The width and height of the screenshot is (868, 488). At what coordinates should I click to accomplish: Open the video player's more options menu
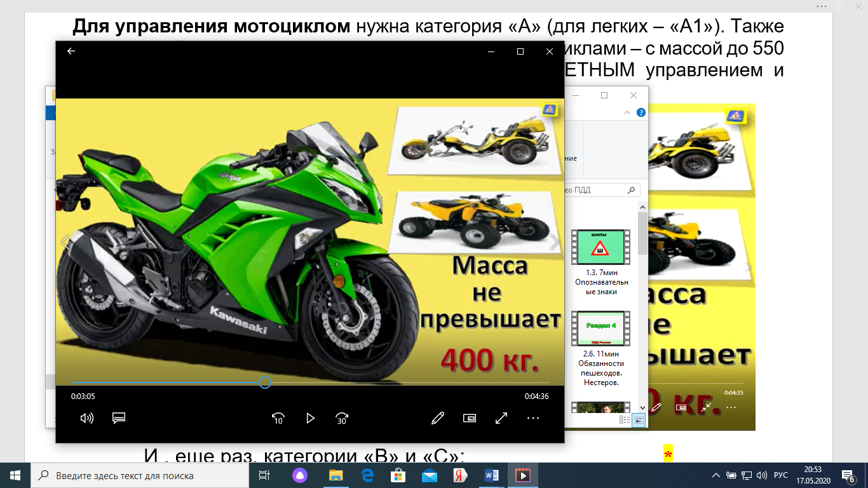pos(533,418)
